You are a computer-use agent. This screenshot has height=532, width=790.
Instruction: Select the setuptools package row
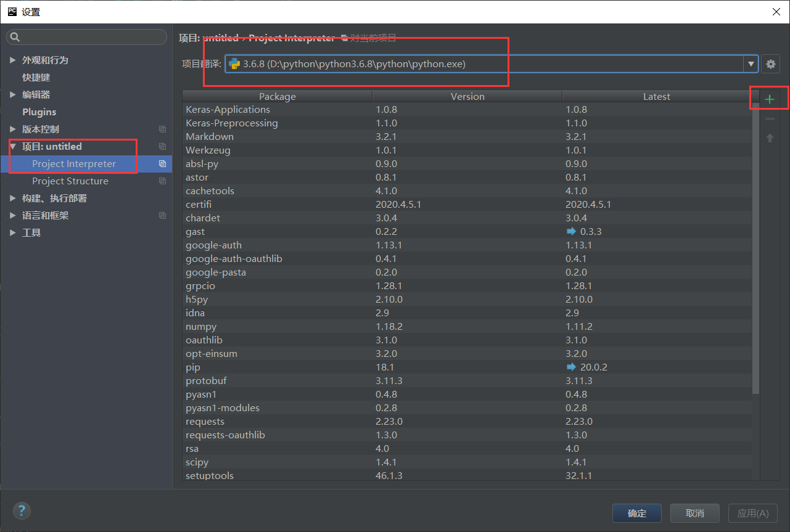(467, 475)
